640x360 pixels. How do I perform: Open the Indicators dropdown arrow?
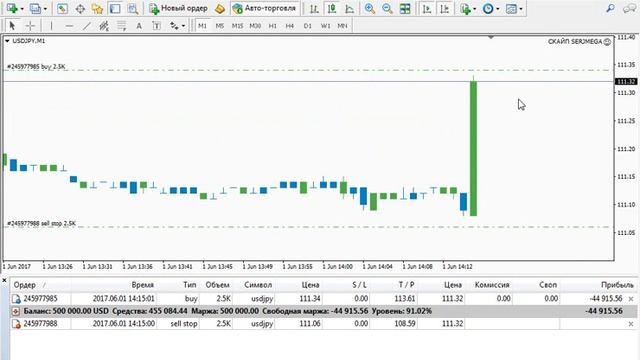(x=474, y=9)
